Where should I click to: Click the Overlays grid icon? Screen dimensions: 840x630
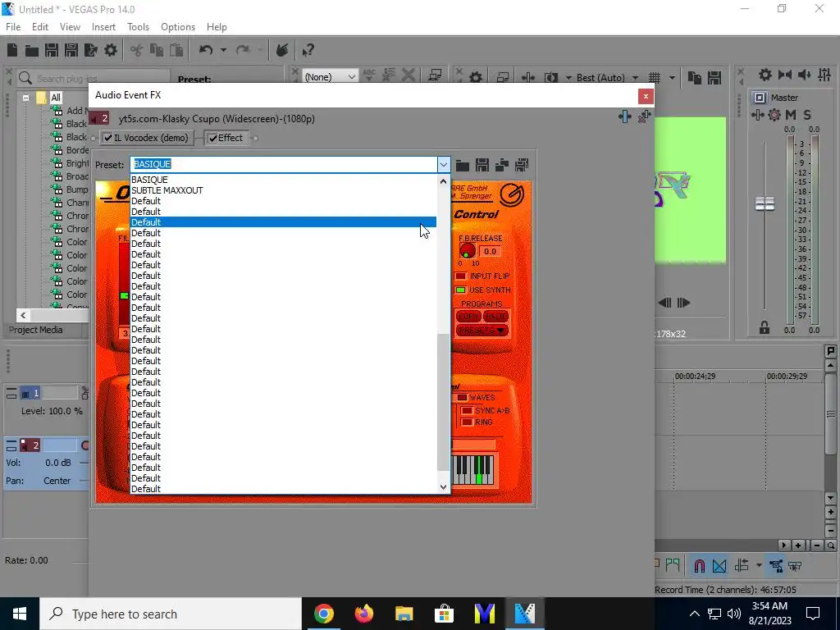pyautogui.click(x=655, y=78)
